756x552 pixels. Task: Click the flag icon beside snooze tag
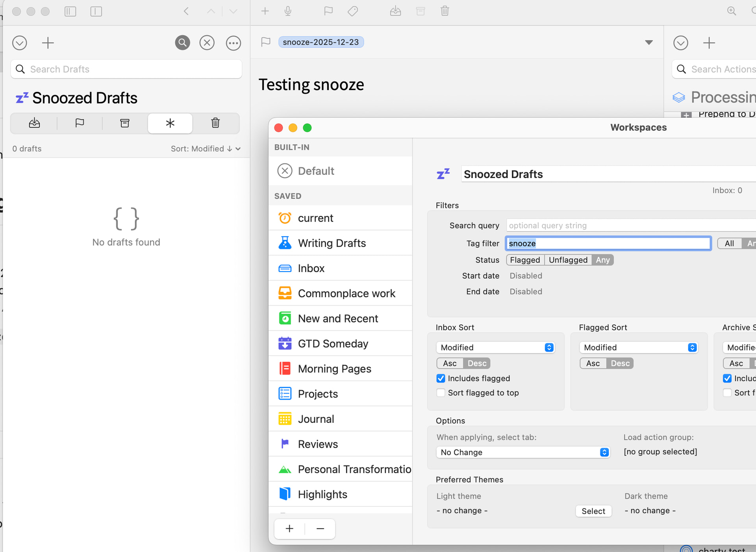266,42
